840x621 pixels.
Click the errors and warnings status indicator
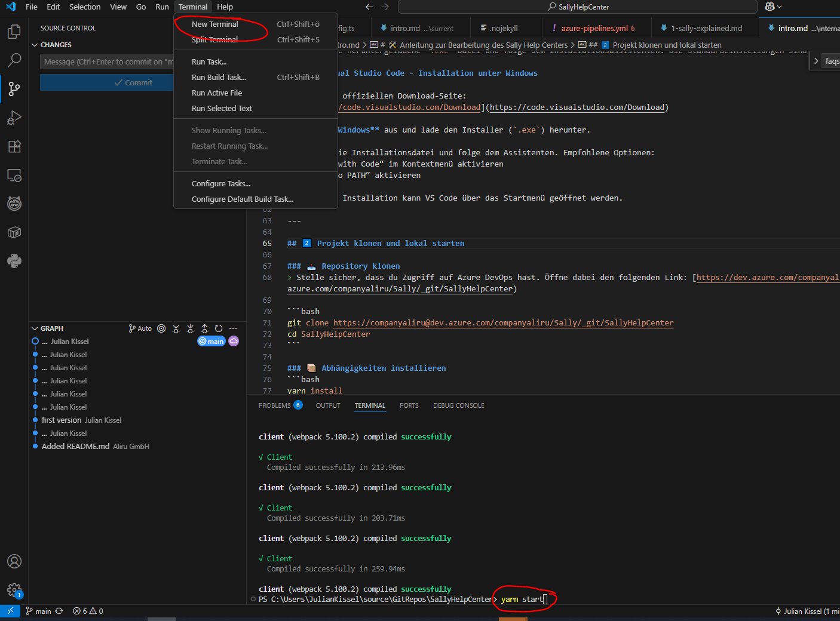[88, 611]
